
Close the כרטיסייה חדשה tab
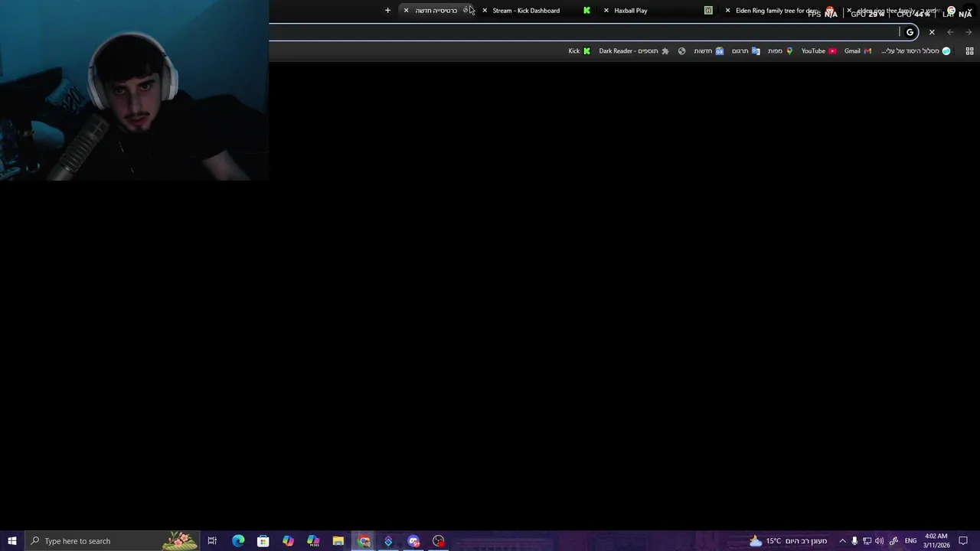pos(406,10)
